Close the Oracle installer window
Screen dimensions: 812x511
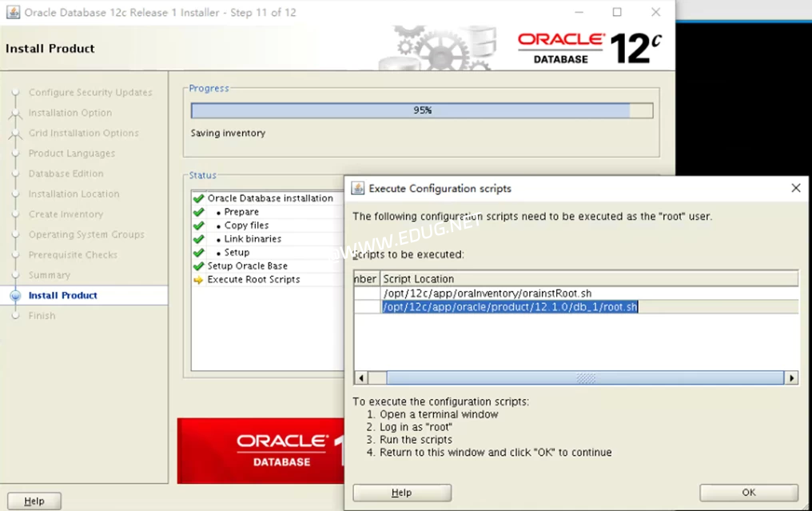655,12
